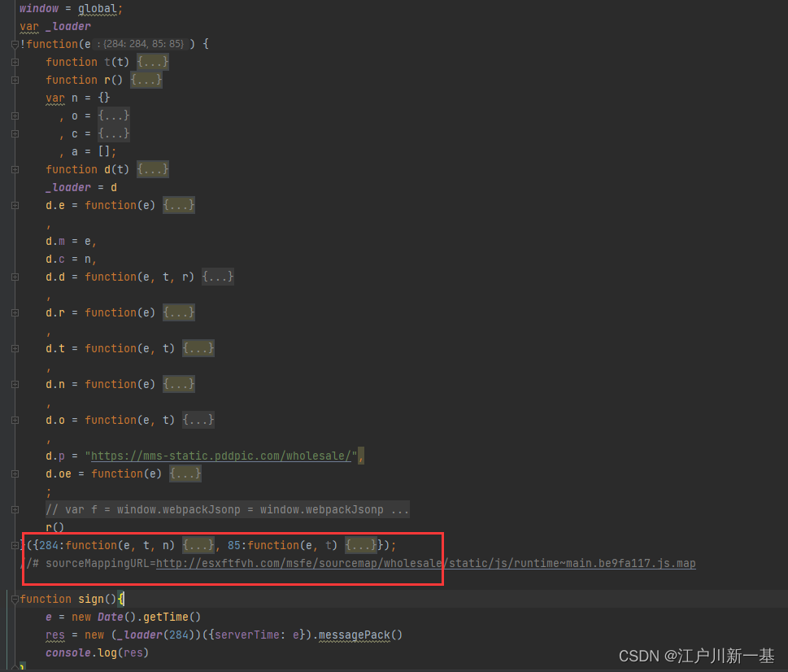Expand d.e function via its gutter fold icon
Screen dimensions: 788x672
click(15, 206)
